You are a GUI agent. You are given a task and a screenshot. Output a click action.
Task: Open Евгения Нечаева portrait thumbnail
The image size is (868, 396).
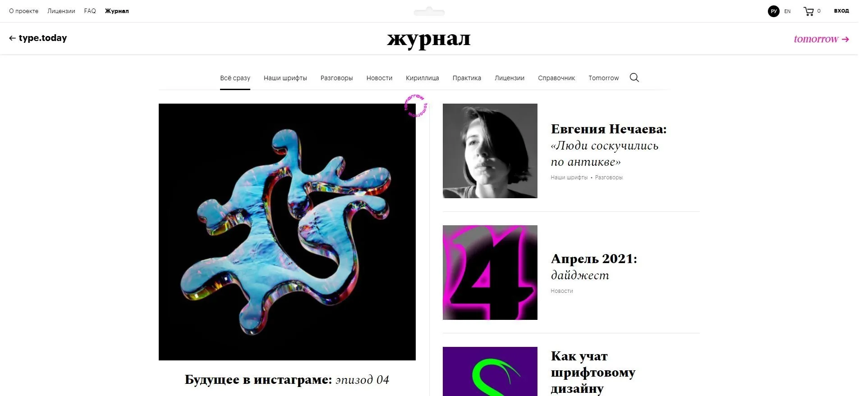click(490, 151)
